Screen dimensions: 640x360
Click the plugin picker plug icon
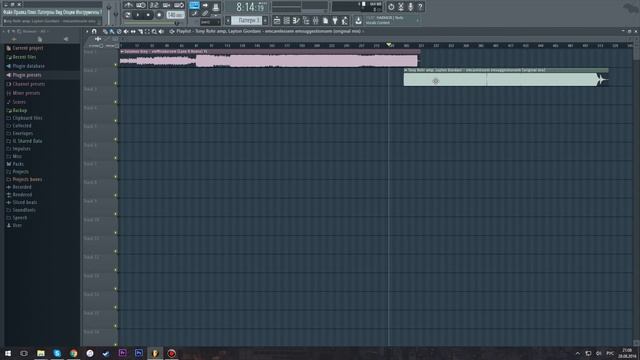pyautogui.click(x=335, y=20)
